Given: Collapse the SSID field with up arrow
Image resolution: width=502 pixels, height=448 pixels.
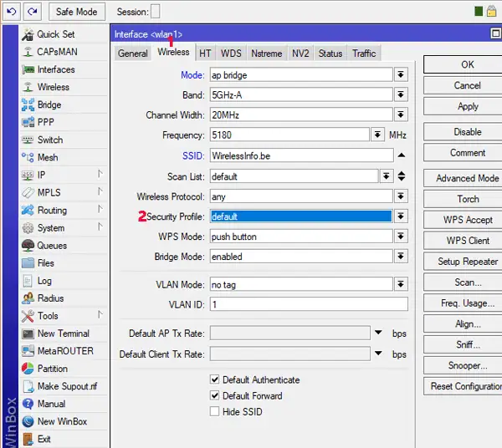Looking at the screenshot, I should 402,155.
